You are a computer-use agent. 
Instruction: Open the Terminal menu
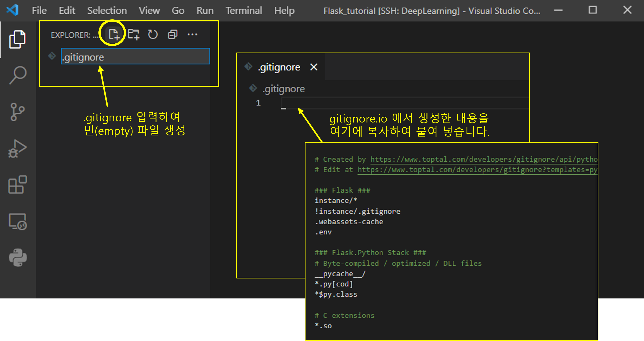click(x=243, y=10)
